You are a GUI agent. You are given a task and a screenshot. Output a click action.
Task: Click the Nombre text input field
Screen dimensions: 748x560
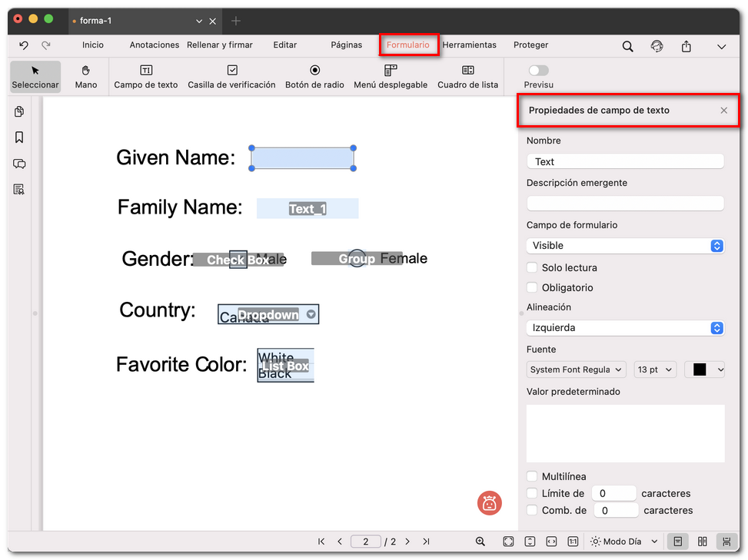click(625, 161)
